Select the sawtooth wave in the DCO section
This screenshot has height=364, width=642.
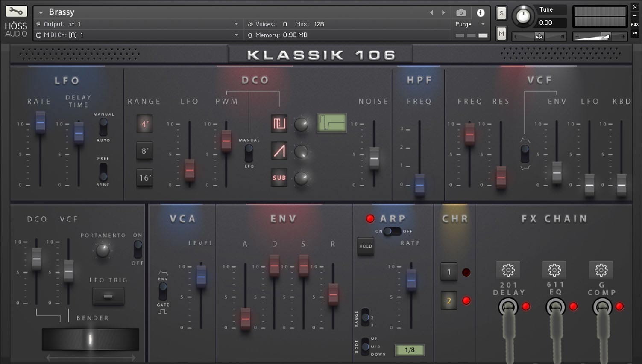point(279,151)
